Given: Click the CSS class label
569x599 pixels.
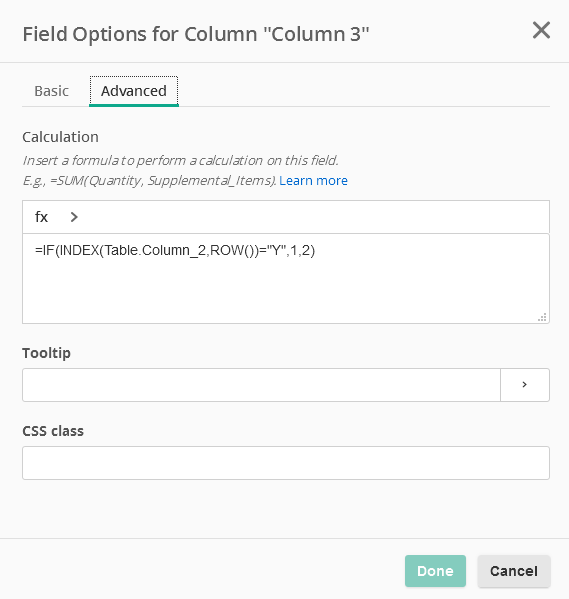Looking at the screenshot, I should 53,431.
